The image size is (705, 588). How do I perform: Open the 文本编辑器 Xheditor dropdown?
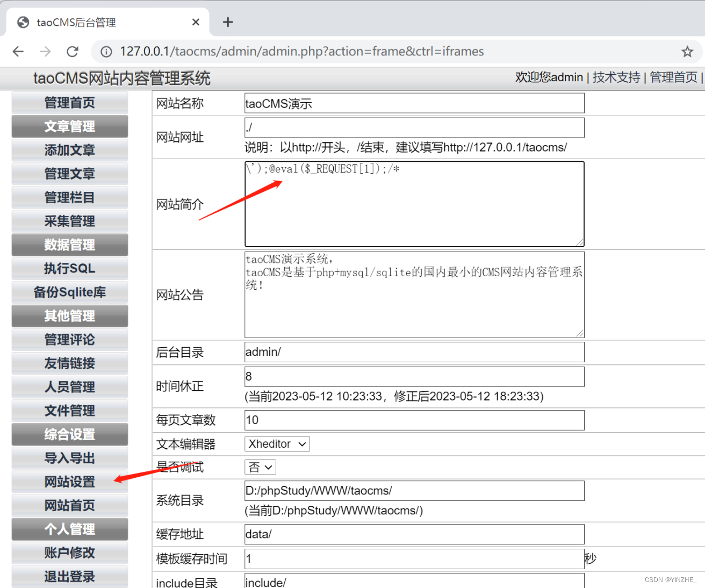[x=277, y=444]
